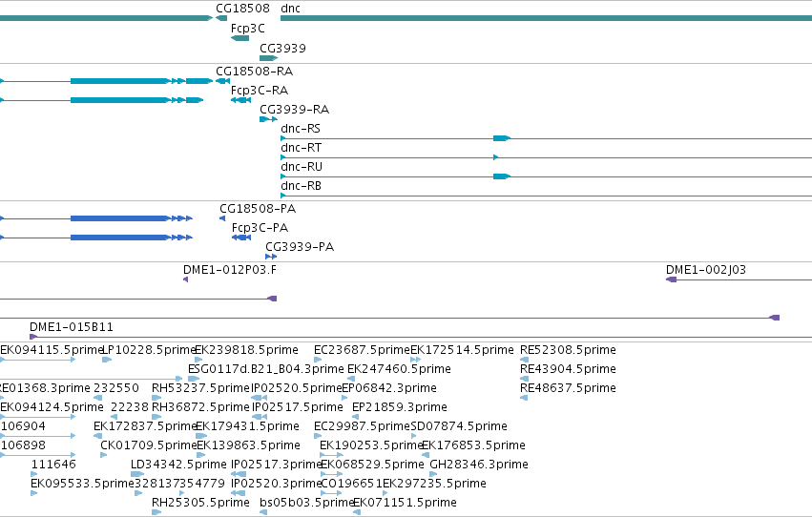This screenshot has width=812, height=517.
Task: Click EST EK068529.5prime
Action: coord(373,465)
